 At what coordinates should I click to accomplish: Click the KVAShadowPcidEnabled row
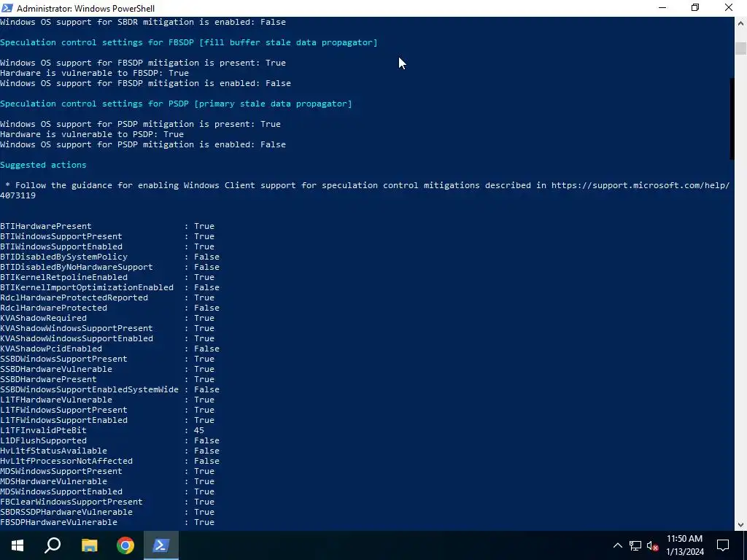point(109,349)
